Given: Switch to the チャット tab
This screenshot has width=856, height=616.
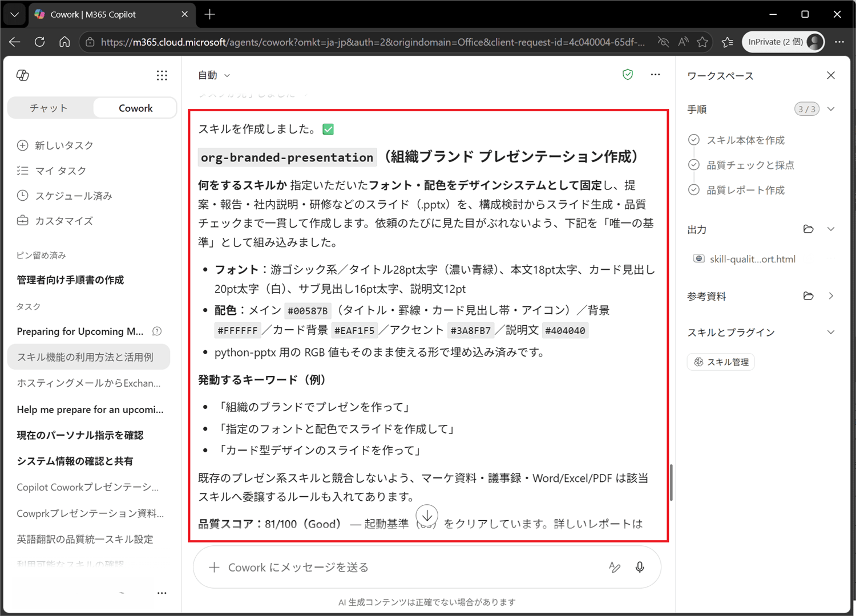Looking at the screenshot, I should [x=49, y=108].
